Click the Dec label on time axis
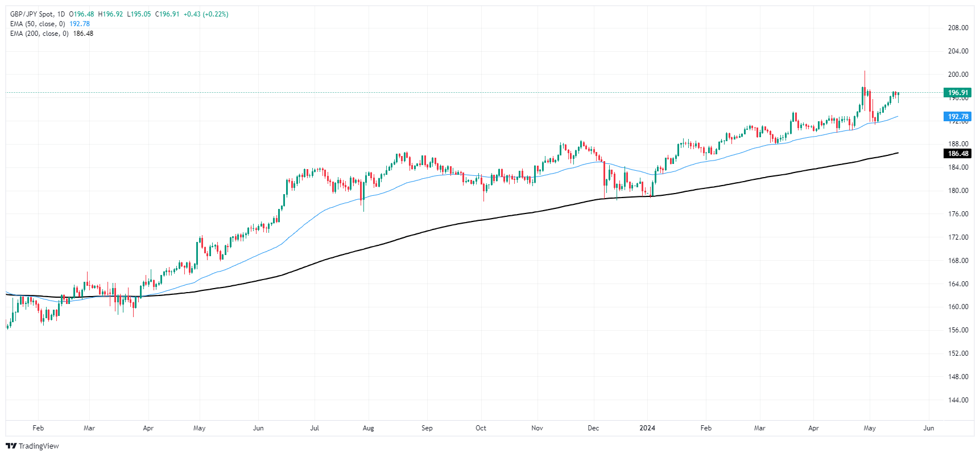Screen dimensions: 980x456 click(x=593, y=428)
